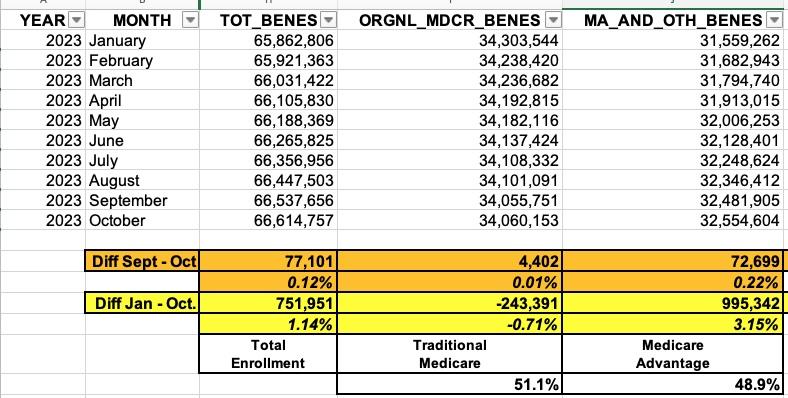Select the June MA_AND_OTH_BENES value 32,128,401
The height and width of the screenshot is (398, 788).
pos(672,140)
